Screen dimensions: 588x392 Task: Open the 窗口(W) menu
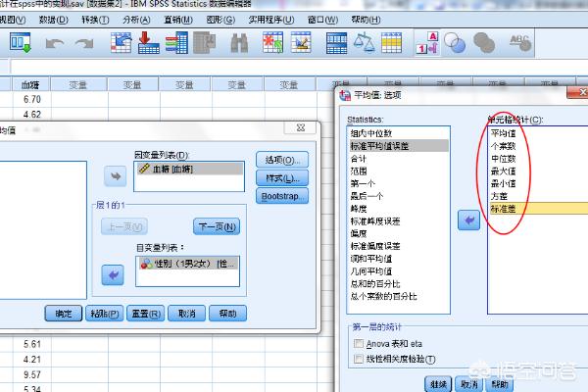[322, 20]
